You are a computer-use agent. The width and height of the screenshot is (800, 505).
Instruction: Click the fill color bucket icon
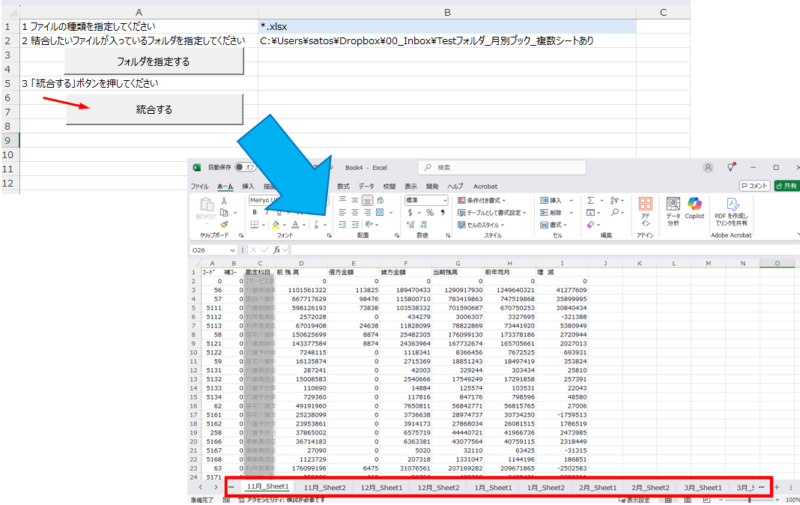273,225
